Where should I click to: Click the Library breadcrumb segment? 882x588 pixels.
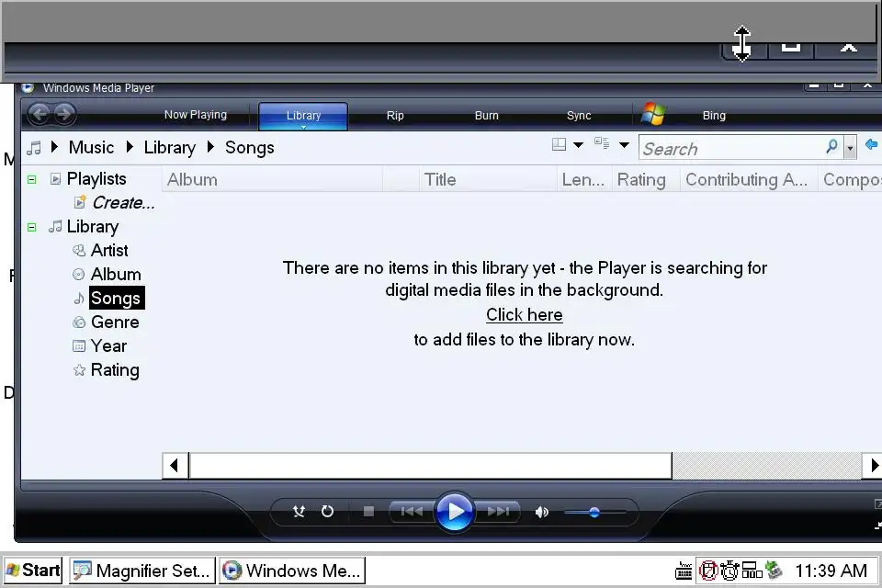tap(169, 147)
